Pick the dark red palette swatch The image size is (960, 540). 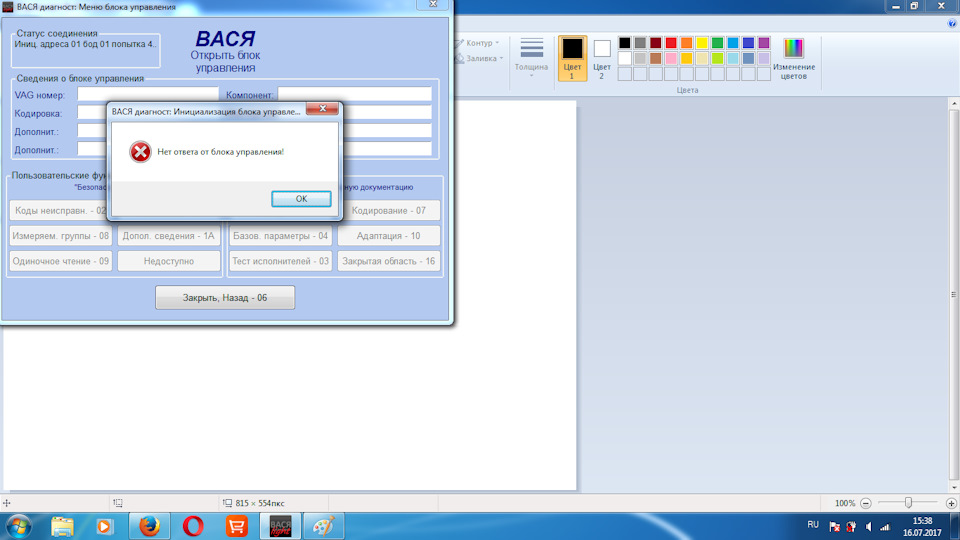(x=656, y=43)
